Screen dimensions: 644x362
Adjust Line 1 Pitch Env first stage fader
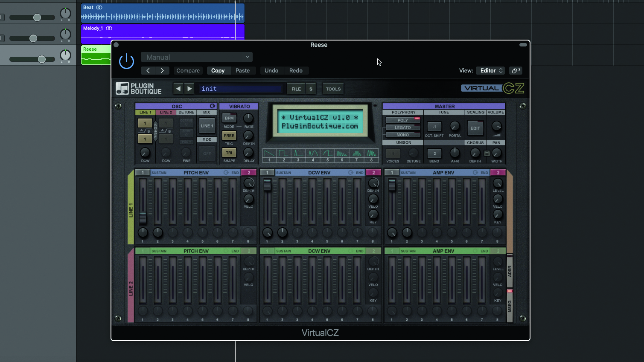pyautogui.click(x=143, y=217)
